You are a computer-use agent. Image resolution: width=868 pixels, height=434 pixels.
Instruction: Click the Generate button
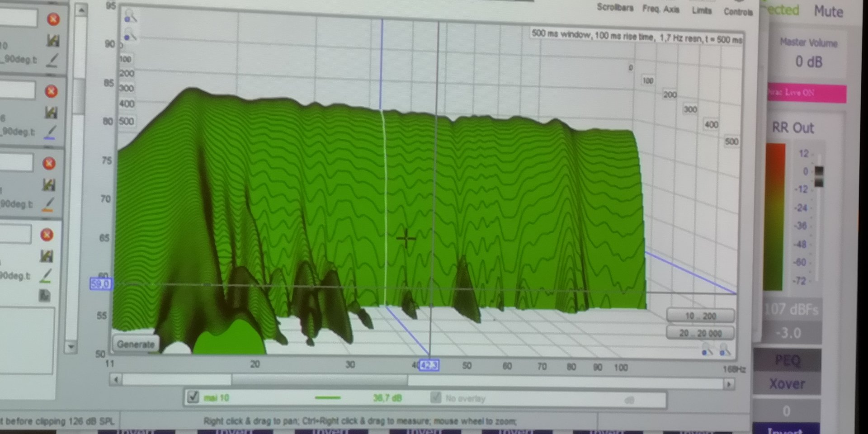(136, 344)
